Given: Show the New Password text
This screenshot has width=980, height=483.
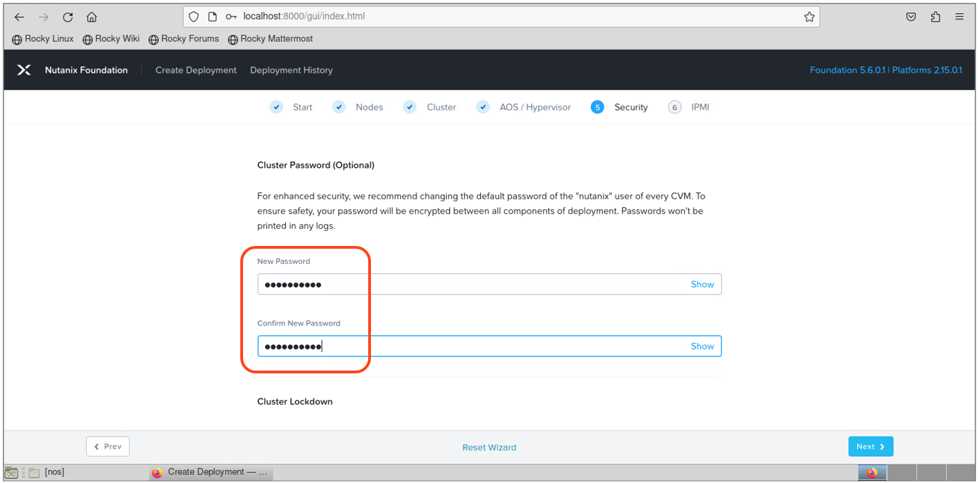Looking at the screenshot, I should click(702, 284).
